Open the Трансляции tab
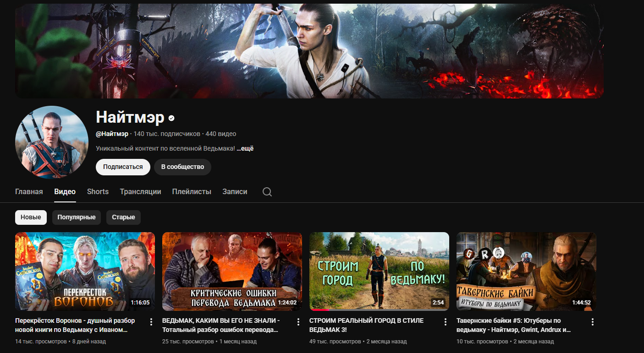The height and width of the screenshot is (353, 644). coord(141,192)
